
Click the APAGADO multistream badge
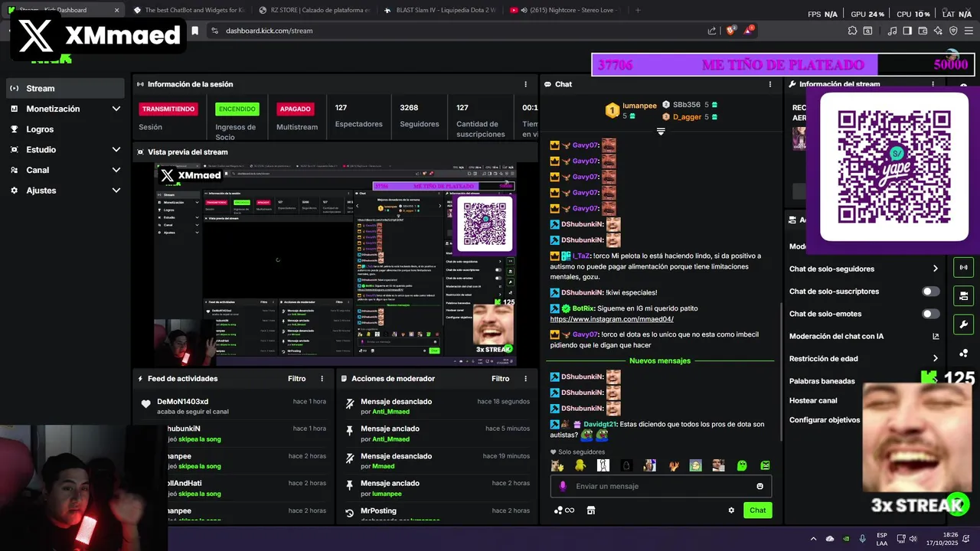pos(296,109)
